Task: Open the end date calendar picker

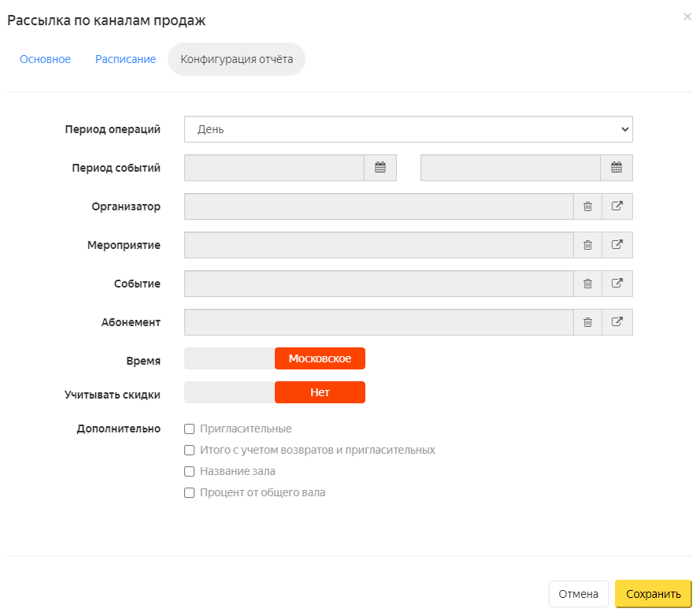Action: pos(617,168)
